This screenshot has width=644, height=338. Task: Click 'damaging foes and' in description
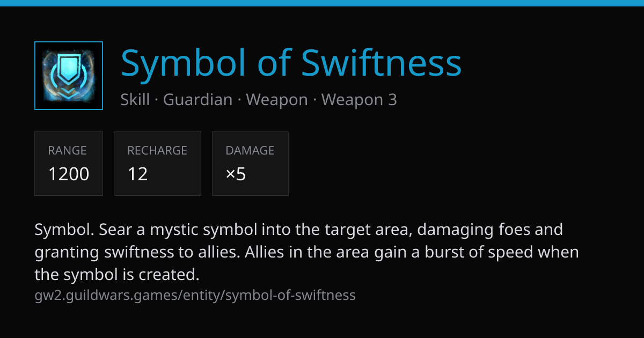point(490,230)
